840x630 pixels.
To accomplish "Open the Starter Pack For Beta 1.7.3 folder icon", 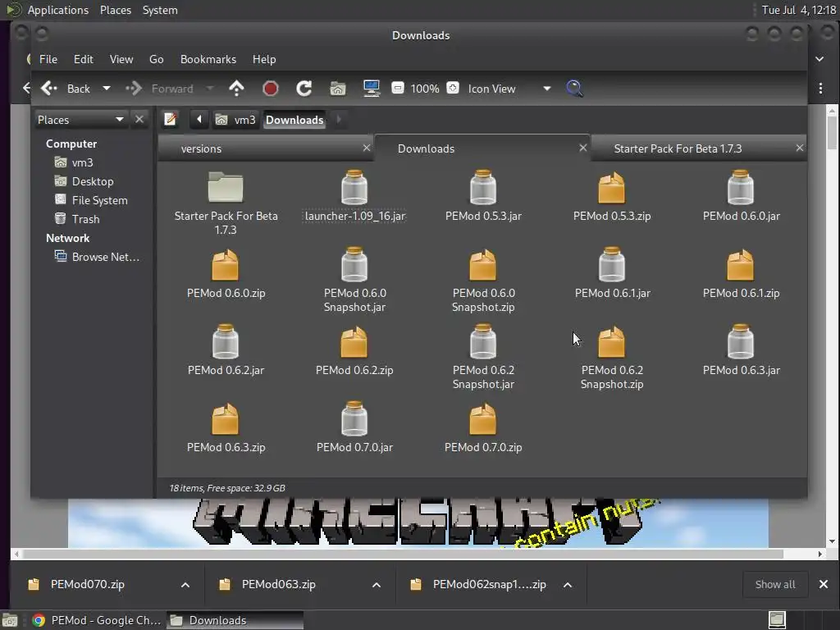I will click(226, 187).
